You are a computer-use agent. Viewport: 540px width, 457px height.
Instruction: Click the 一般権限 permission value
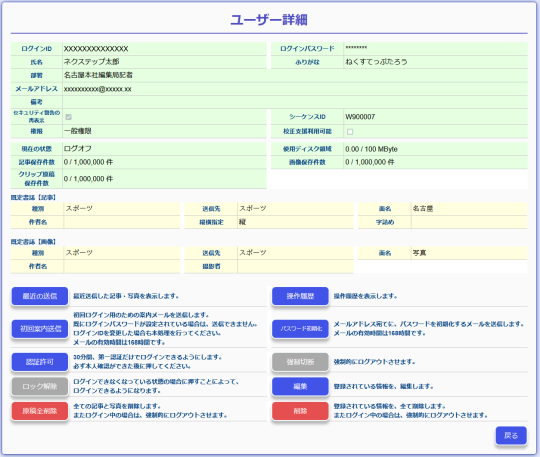point(77,131)
